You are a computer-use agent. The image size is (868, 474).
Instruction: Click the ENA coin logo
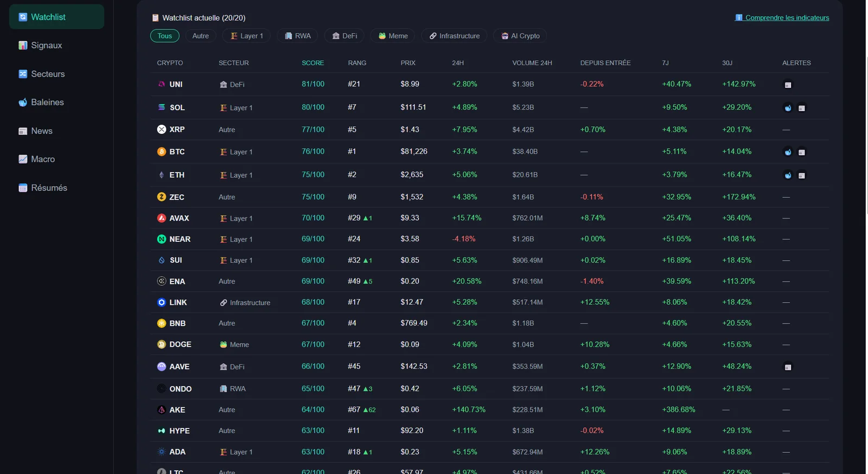pos(161,281)
